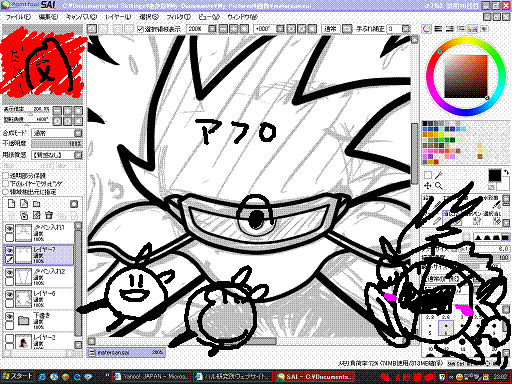Click the 通常 button in top toolbar
The height and width of the screenshot is (384, 512).
pyautogui.click(x=331, y=29)
